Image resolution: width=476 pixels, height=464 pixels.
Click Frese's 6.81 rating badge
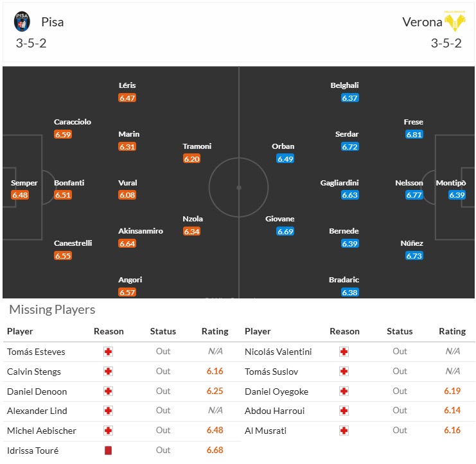(414, 135)
